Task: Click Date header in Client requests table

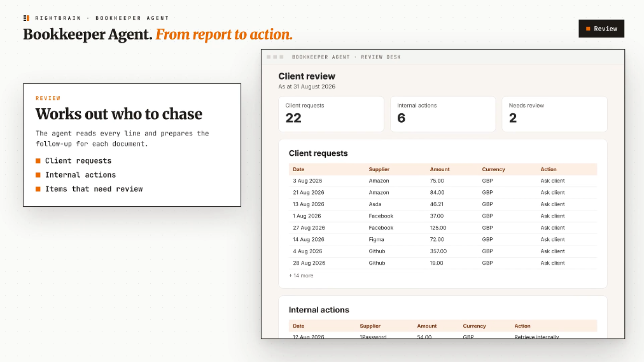Action: (298, 169)
